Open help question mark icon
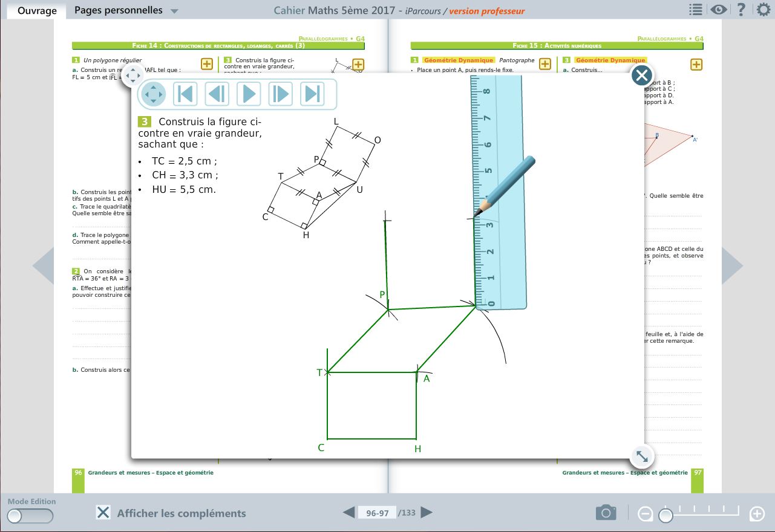Image resolution: width=775 pixels, height=532 pixels. click(741, 10)
